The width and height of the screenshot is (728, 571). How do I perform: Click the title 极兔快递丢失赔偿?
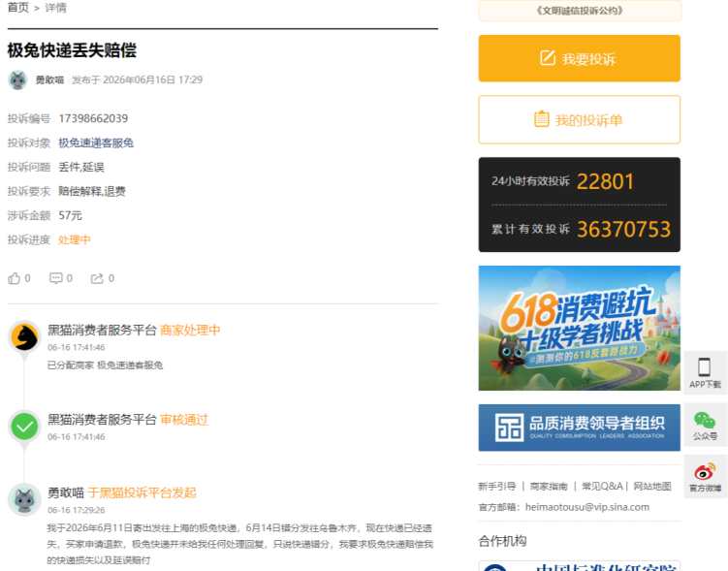(x=72, y=50)
